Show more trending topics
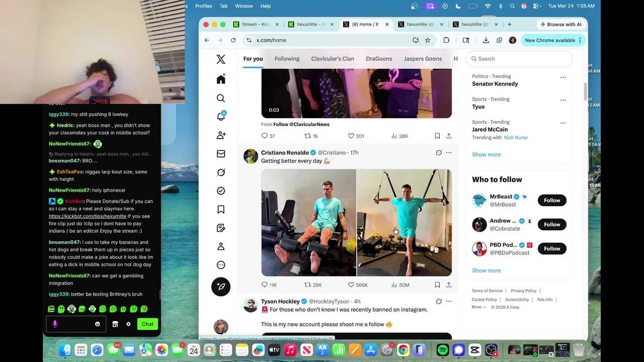 click(x=486, y=155)
